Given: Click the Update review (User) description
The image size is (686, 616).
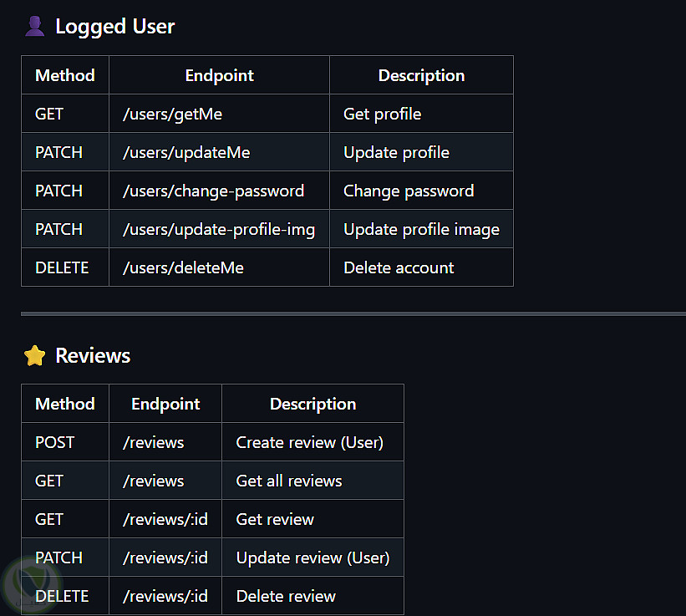Looking at the screenshot, I should point(313,557).
